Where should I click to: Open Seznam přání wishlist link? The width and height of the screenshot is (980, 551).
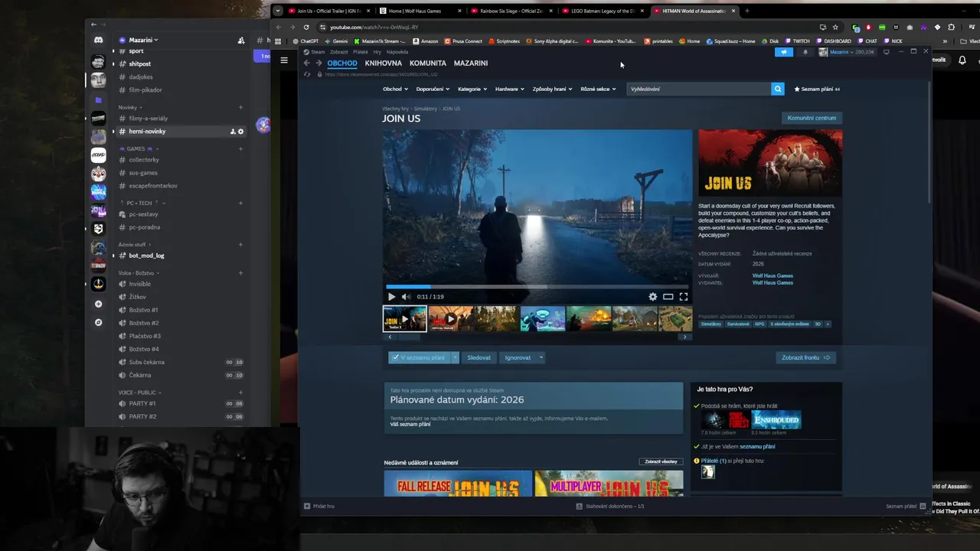[x=817, y=89]
